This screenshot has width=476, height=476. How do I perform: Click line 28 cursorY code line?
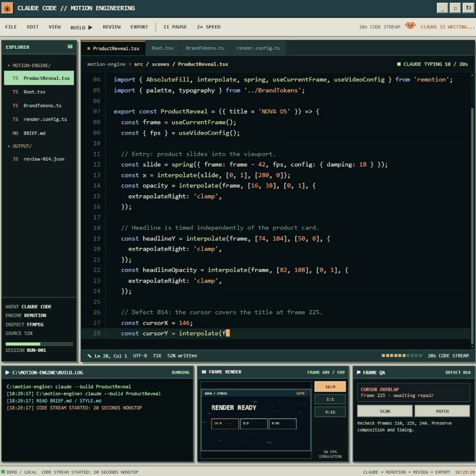click(275, 333)
